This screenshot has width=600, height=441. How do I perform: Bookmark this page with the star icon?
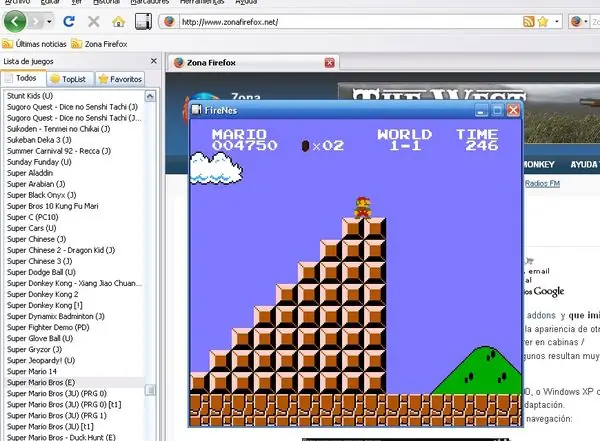pyautogui.click(x=543, y=22)
